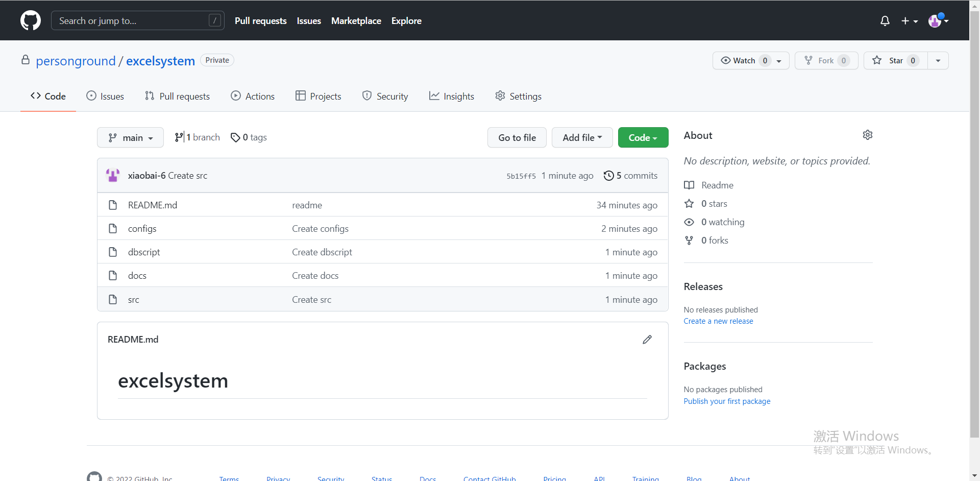The height and width of the screenshot is (481, 980).
Task: Open the 'Create dbscript' commit message
Action: (x=322, y=252)
